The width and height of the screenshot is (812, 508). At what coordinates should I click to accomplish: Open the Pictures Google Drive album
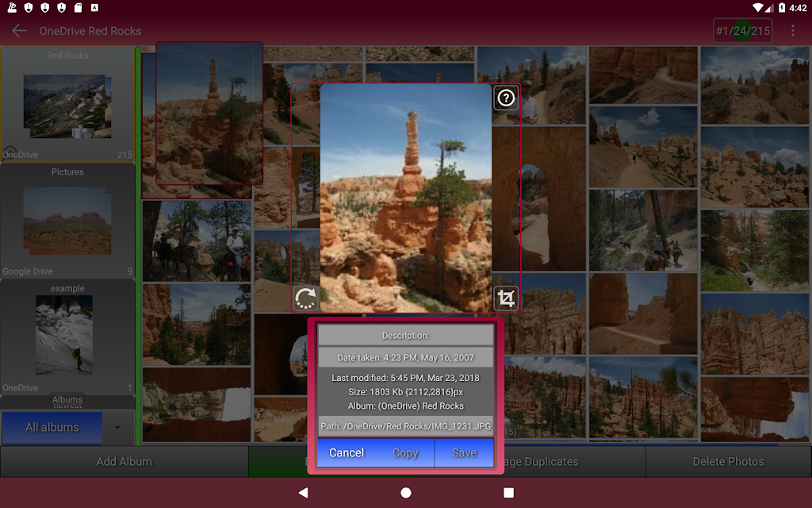[67, 221]
